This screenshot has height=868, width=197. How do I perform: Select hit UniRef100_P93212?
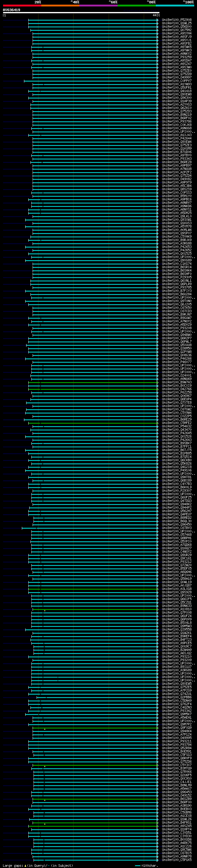[x=176, y=562]
